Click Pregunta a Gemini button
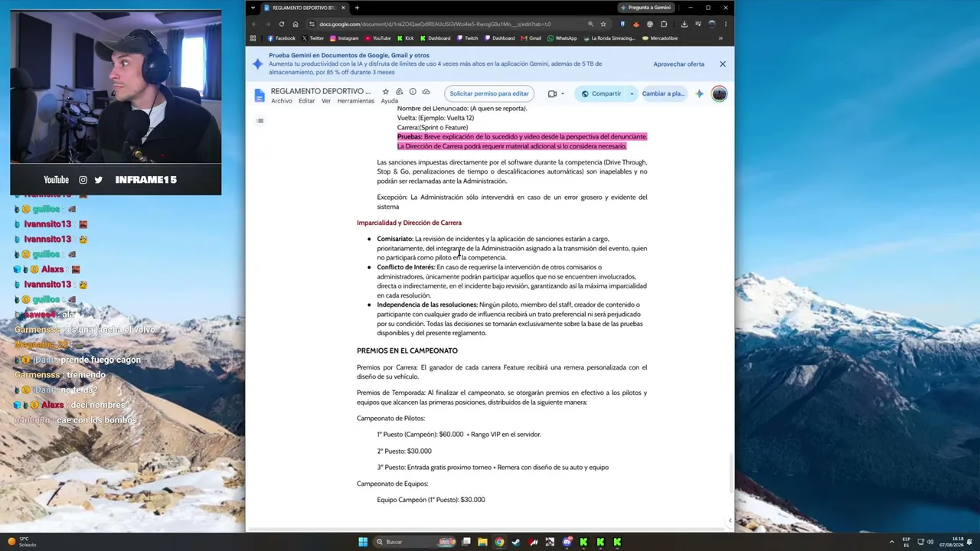The image size is (980, 551). point(646,8)
